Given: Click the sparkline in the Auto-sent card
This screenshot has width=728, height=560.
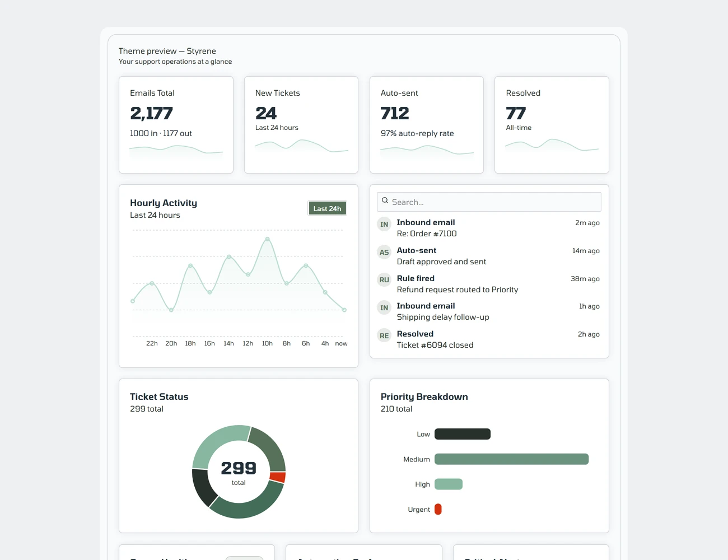Looking at the screenshot, I should coord(427,152).
